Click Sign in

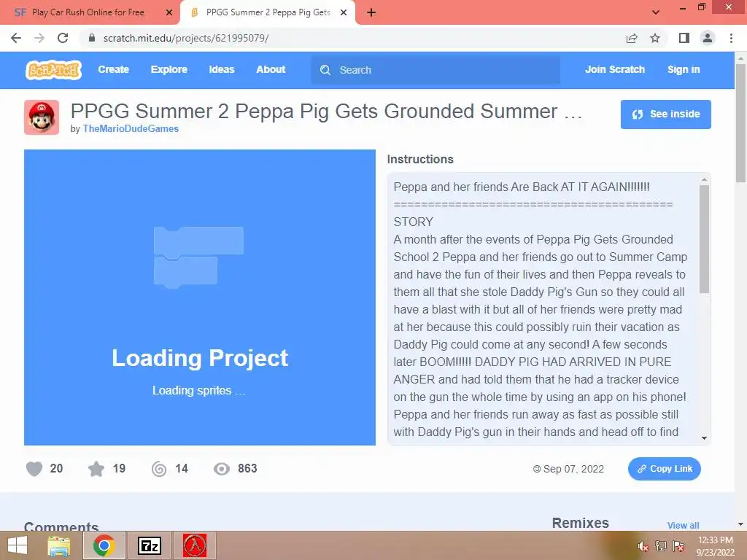(683, 69)
